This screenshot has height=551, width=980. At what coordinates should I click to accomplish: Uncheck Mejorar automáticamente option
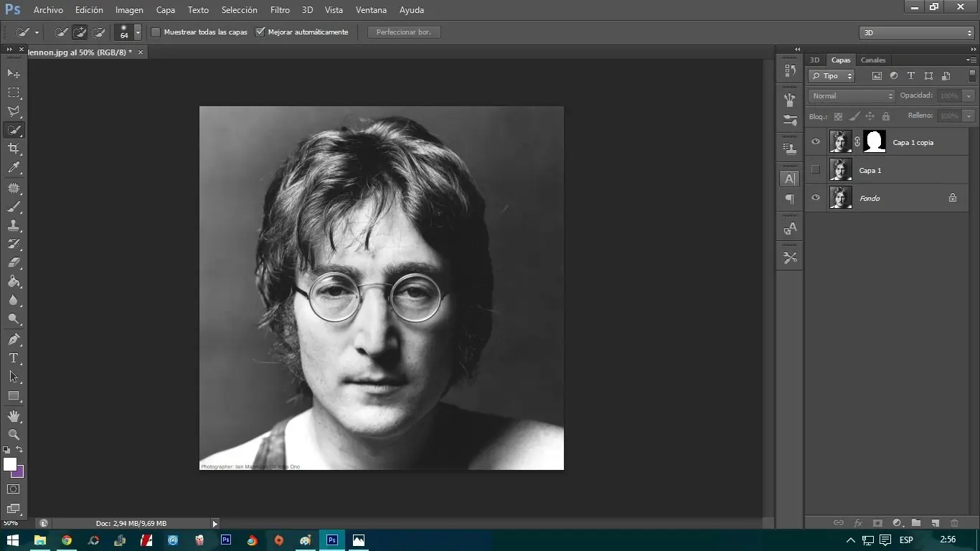260,32
